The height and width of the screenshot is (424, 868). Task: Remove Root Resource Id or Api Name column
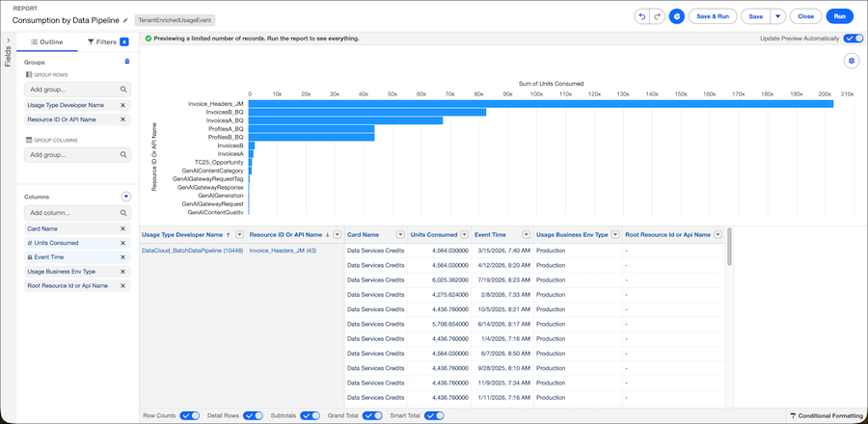click(122, 286)
